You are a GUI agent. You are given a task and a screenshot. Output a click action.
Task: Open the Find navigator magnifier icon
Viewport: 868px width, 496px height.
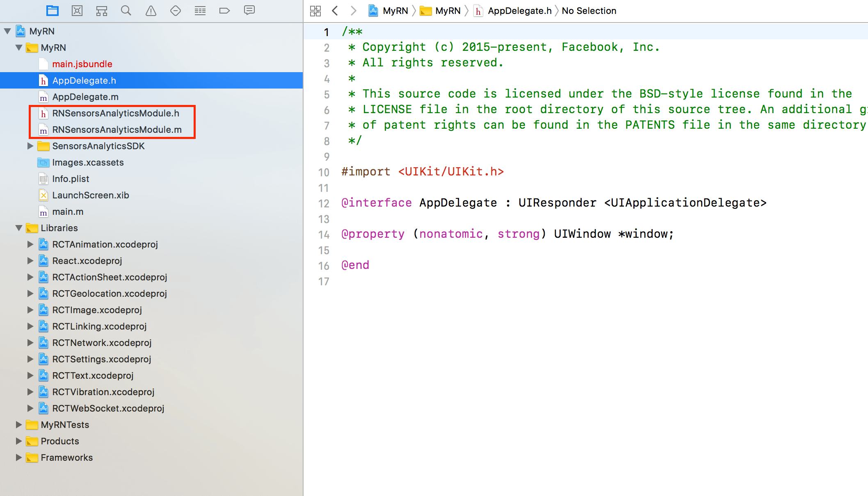(x=126, y=11)
